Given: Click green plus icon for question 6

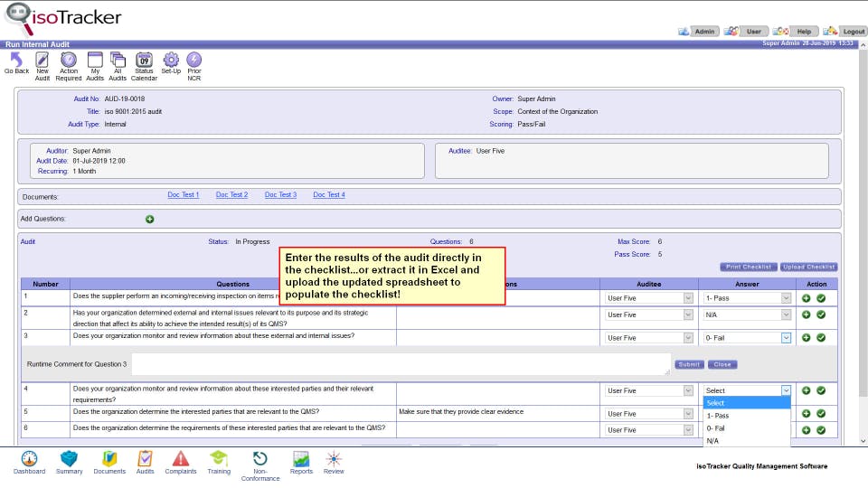Looking at the screenshot, I should [x=806, y=430].
